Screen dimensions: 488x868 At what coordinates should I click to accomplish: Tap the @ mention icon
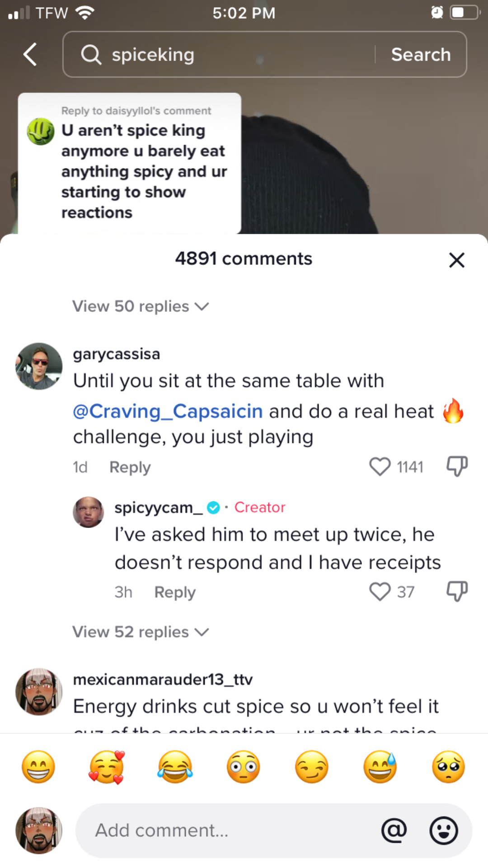coord(394,830)
